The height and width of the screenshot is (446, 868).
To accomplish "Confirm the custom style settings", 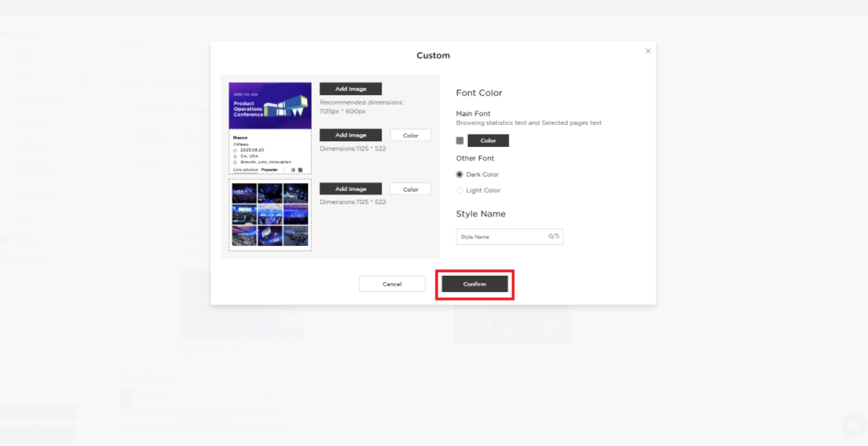I will coord(474,284).
